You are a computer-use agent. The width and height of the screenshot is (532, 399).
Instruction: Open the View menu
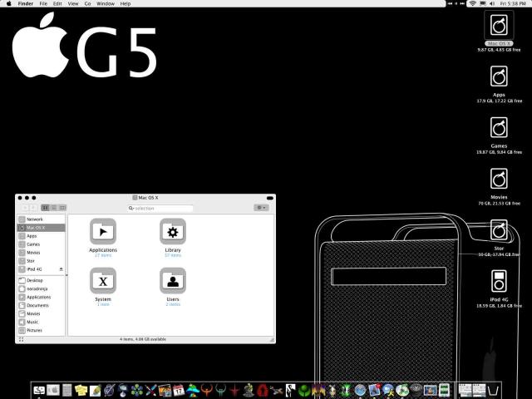coord(73,3)
